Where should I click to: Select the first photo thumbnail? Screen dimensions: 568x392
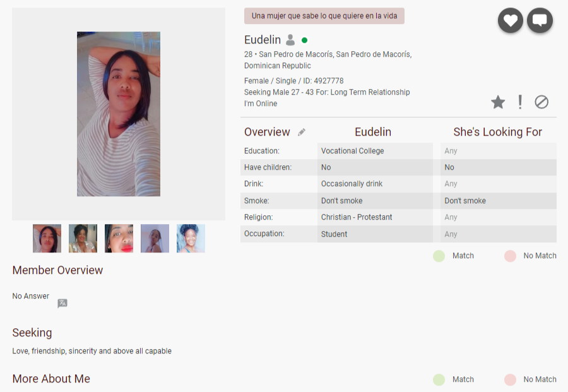click(47, 239)
